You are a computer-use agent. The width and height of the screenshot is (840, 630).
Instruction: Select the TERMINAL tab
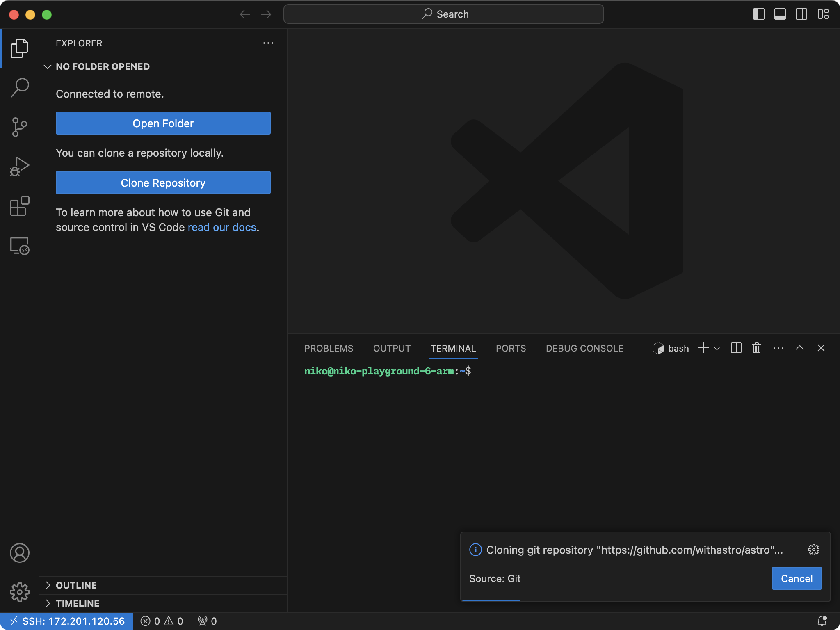pyautogui.click(x=453, y=348)
